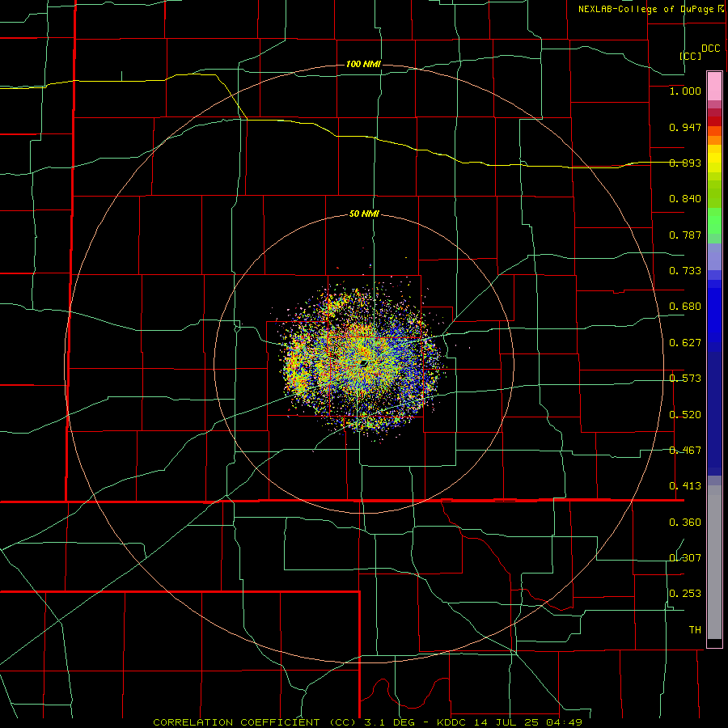Click the [CC] product label above legend
The height and width of the screenshot is (728, 728).
point(691,56)
